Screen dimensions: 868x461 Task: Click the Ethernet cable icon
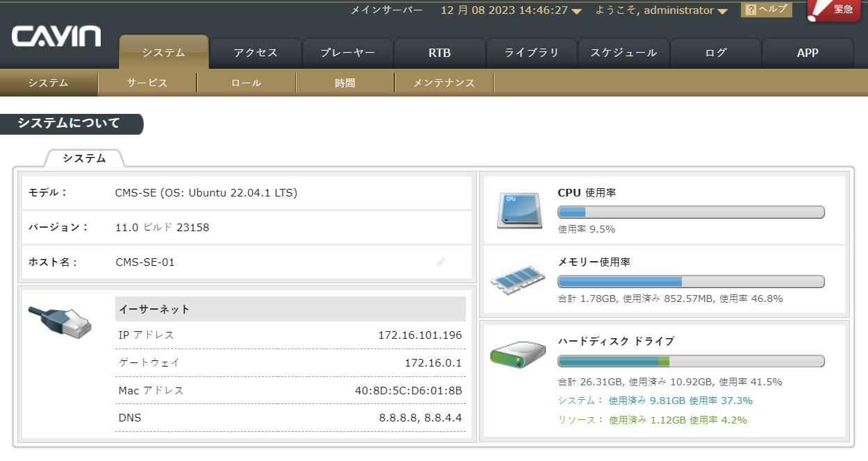pyautogui.click(x=60, y=322)
